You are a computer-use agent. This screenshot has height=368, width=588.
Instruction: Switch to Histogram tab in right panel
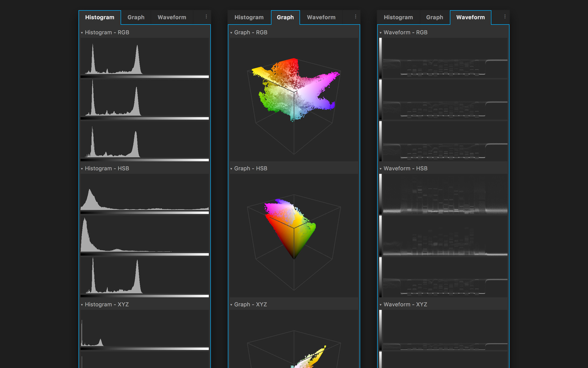tap(398, 17)
